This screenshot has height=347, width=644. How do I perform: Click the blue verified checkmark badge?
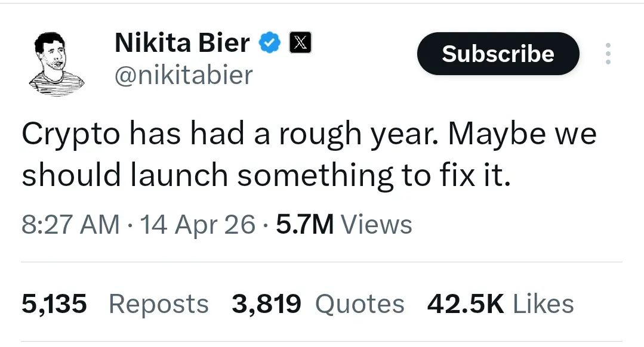pos(269,43)
